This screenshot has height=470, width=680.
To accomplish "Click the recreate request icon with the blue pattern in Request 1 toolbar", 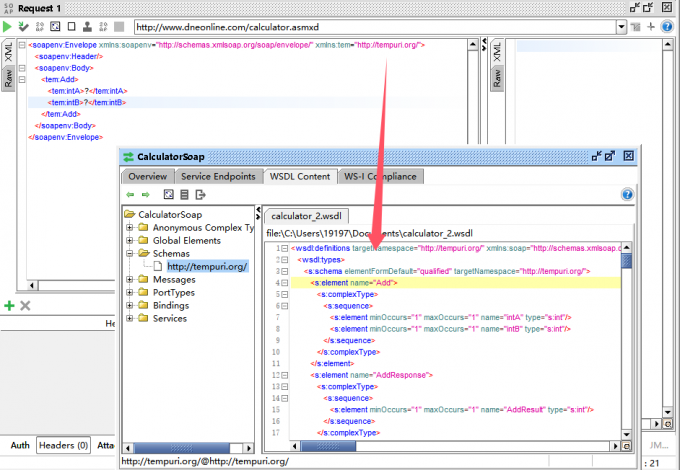I will 55,27.
